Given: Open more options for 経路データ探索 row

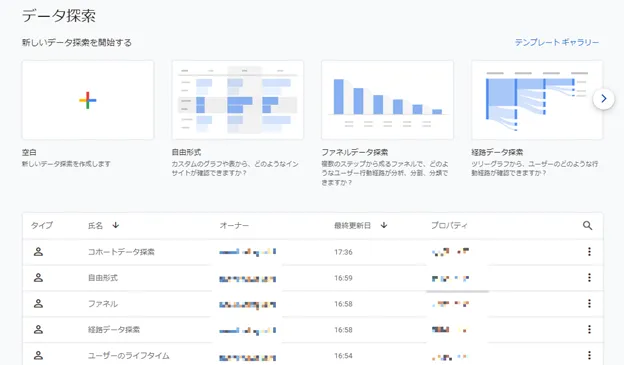Looking at the screenshot, I should click(589, 329).
